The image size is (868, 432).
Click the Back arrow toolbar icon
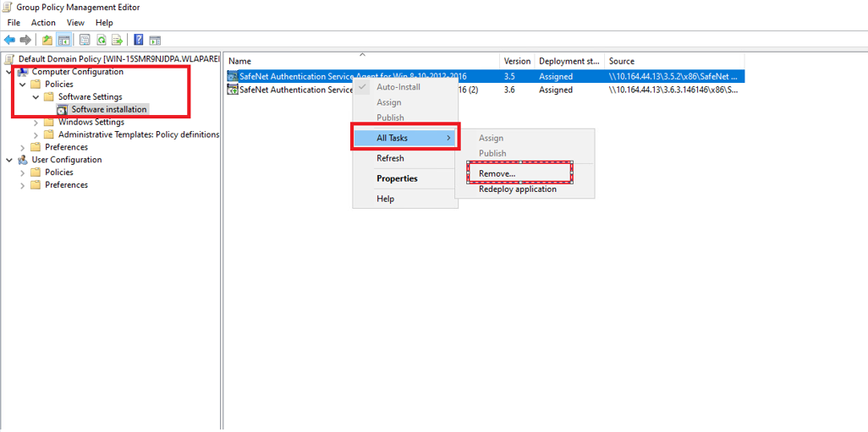click(9, 40)
